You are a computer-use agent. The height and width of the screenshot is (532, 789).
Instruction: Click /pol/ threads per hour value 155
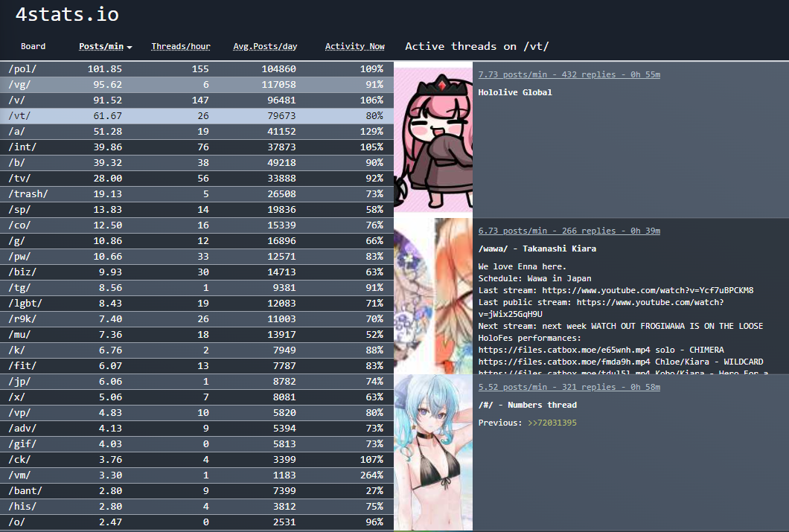(x=200, y=69)
